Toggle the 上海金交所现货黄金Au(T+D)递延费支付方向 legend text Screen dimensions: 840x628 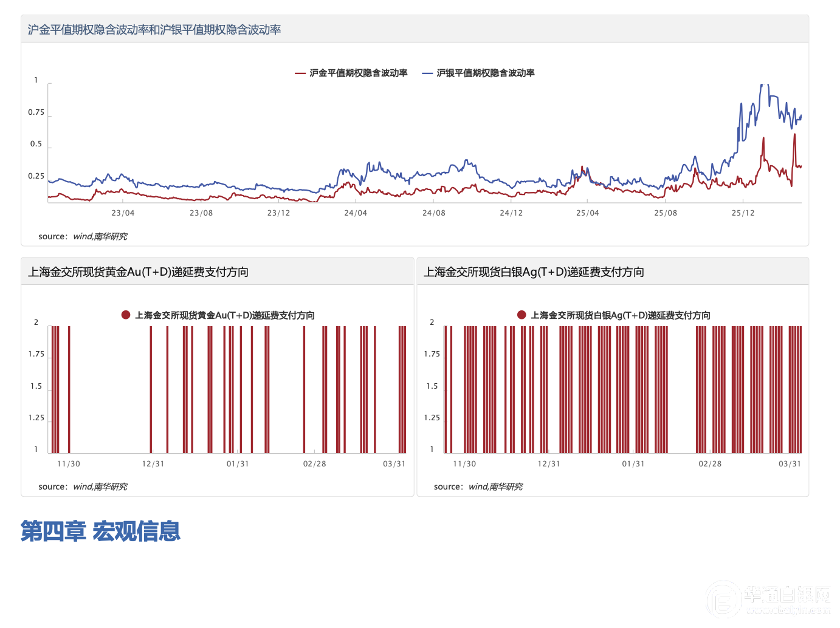pos(224,315)
